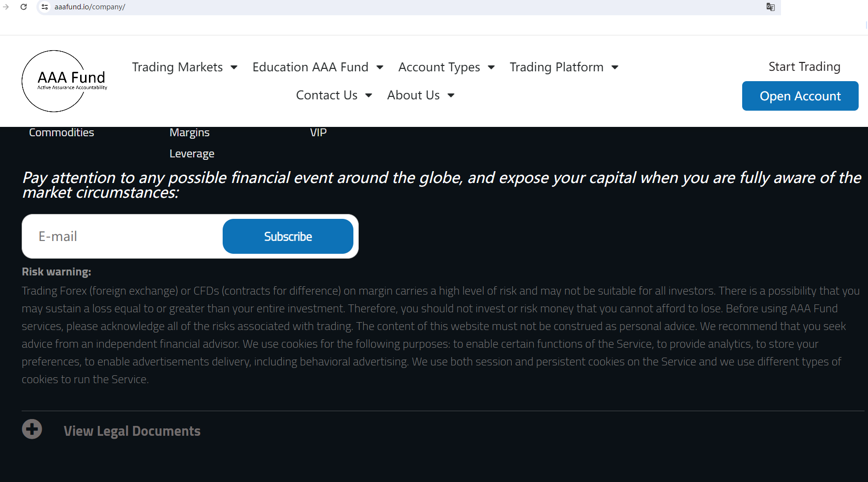Screen dimensions: 868x482
Task: Click the site information icon in address bar
Action: 45,7
